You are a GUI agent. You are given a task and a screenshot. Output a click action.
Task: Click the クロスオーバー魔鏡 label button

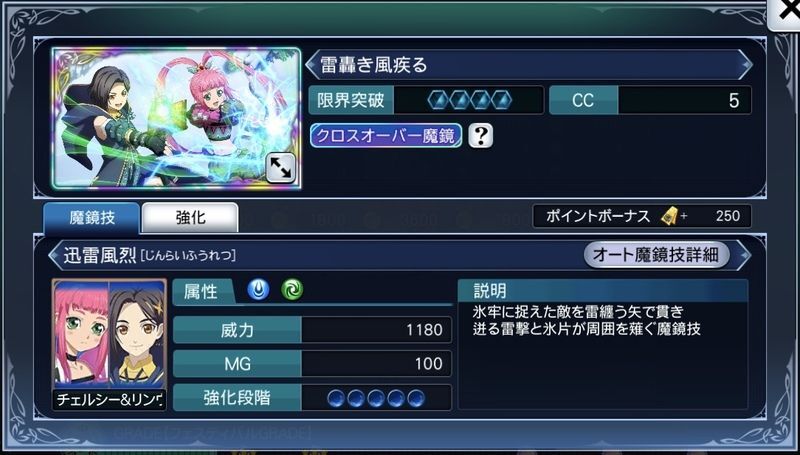coord(386,136)
